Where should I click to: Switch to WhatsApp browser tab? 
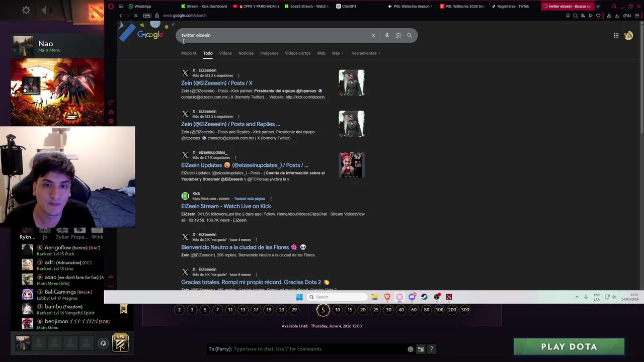[139, 7]
